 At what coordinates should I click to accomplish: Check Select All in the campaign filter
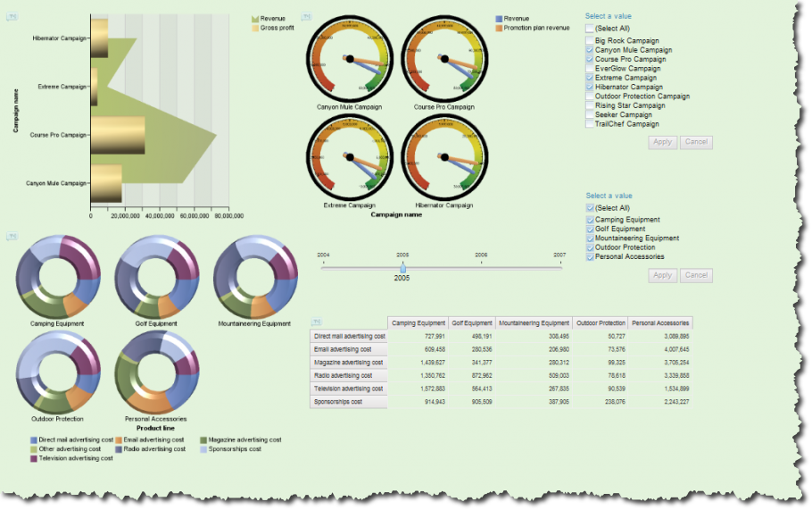pyautogui.click(x=589, y=29)
